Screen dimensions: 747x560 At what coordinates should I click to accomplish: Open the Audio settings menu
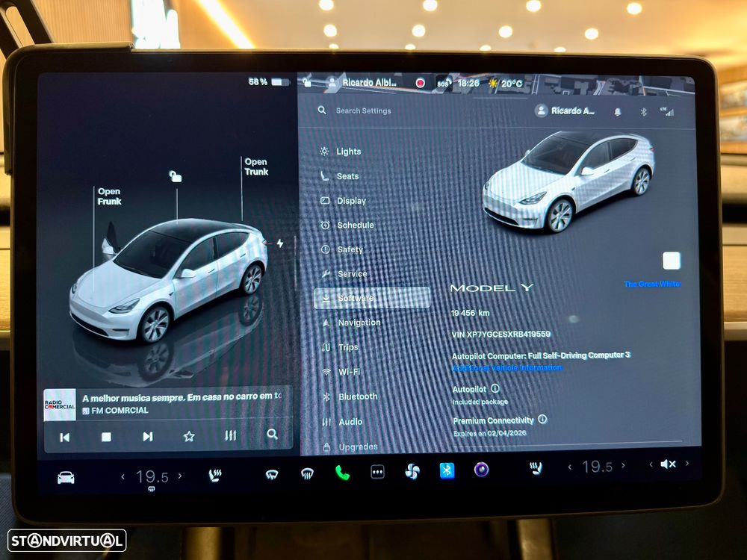tap(343, 421)
